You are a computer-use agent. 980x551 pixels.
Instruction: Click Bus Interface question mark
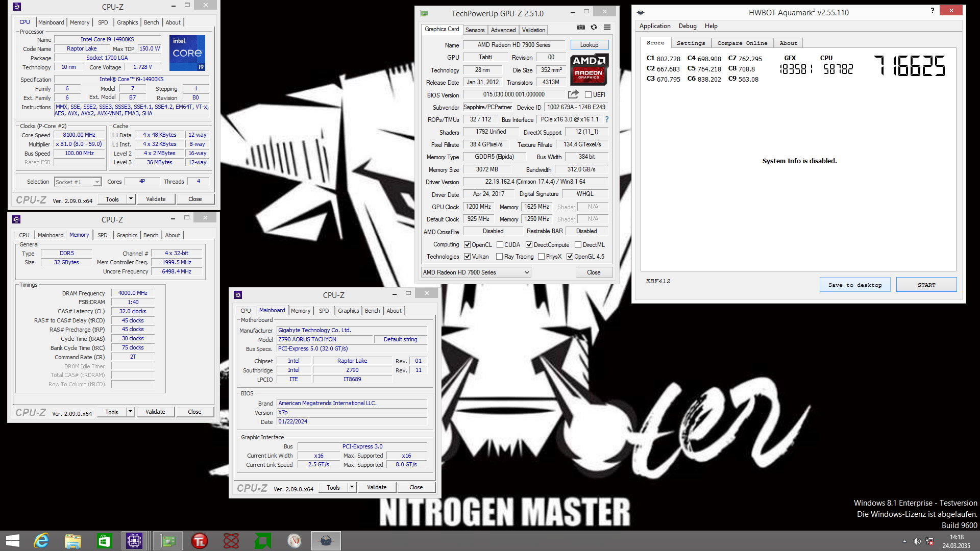606,119
